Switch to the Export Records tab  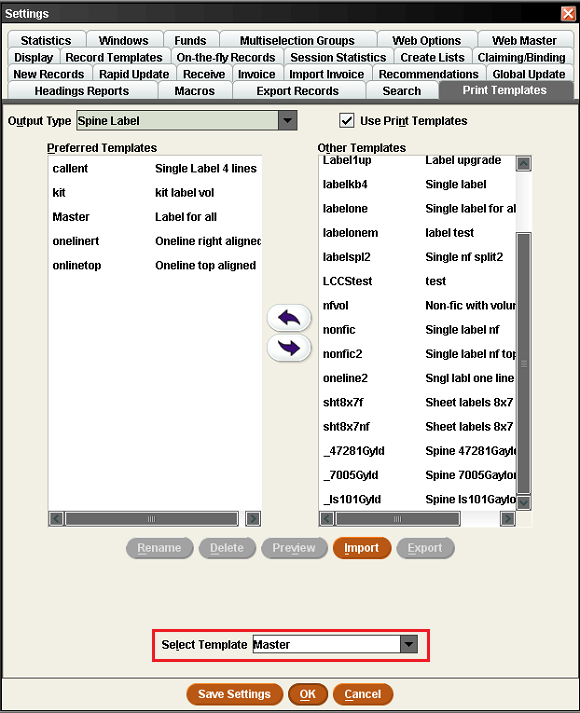[298, 91]
